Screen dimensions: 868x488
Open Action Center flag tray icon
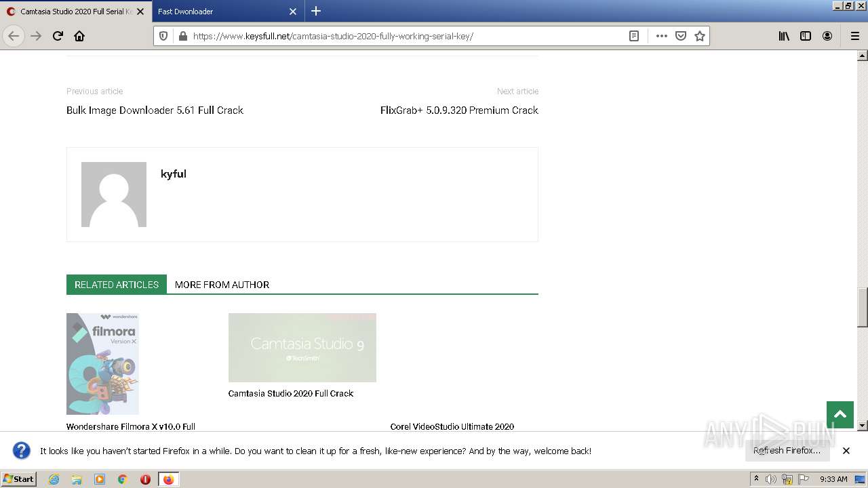pos(804,479)
